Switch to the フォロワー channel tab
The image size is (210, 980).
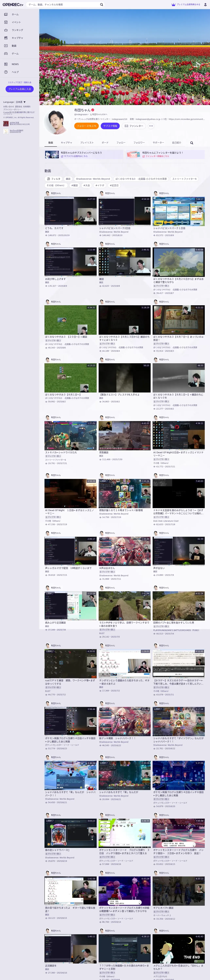coord(139,143)
